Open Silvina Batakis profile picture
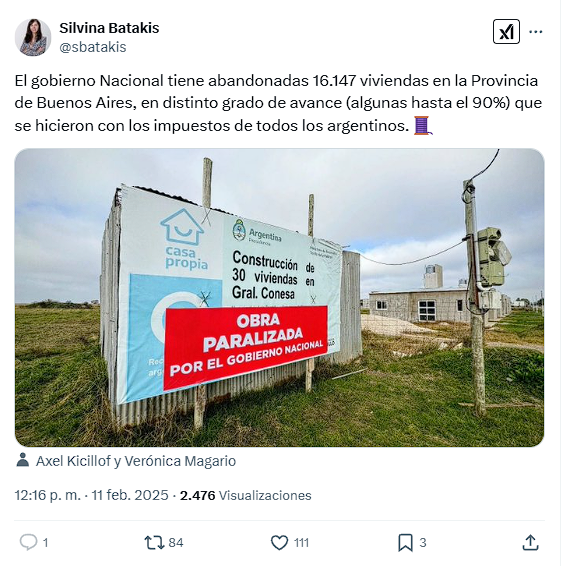 coord(33,37)
